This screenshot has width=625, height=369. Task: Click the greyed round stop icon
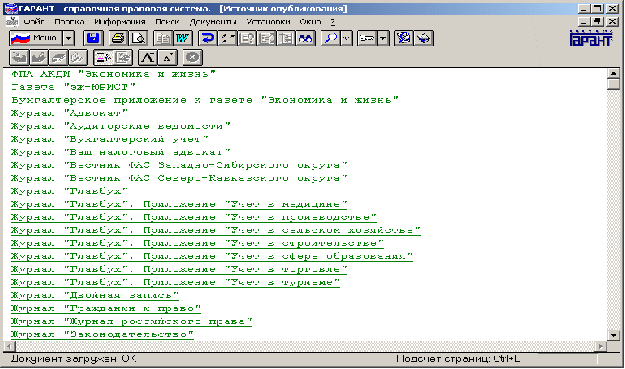pos(193,58)
